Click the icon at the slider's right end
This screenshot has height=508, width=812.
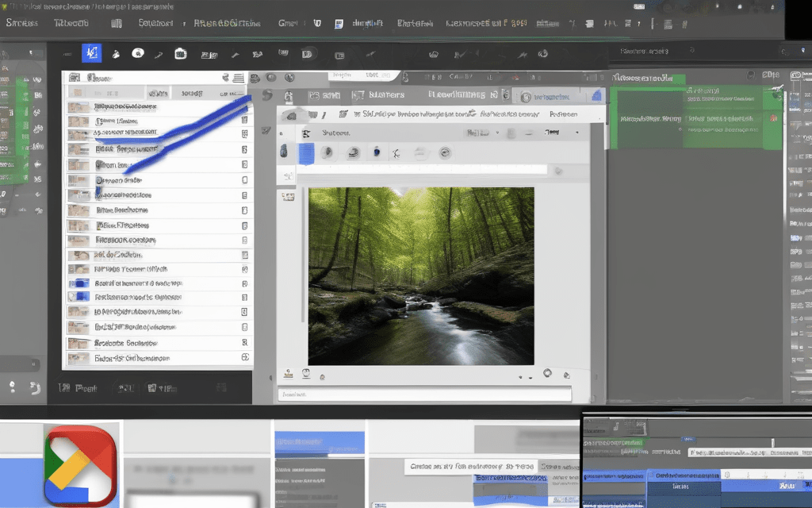[558, 171]
